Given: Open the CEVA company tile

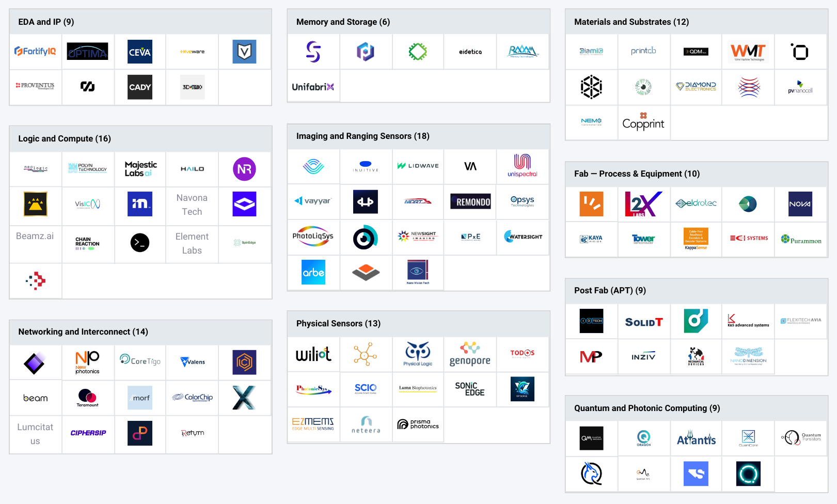Looking at the screenshot, I should [x=140, y=52].
